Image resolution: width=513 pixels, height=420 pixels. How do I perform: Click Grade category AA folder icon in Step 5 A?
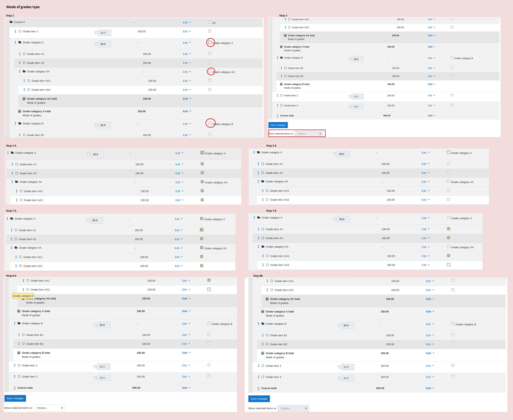(x=17, y=182)
